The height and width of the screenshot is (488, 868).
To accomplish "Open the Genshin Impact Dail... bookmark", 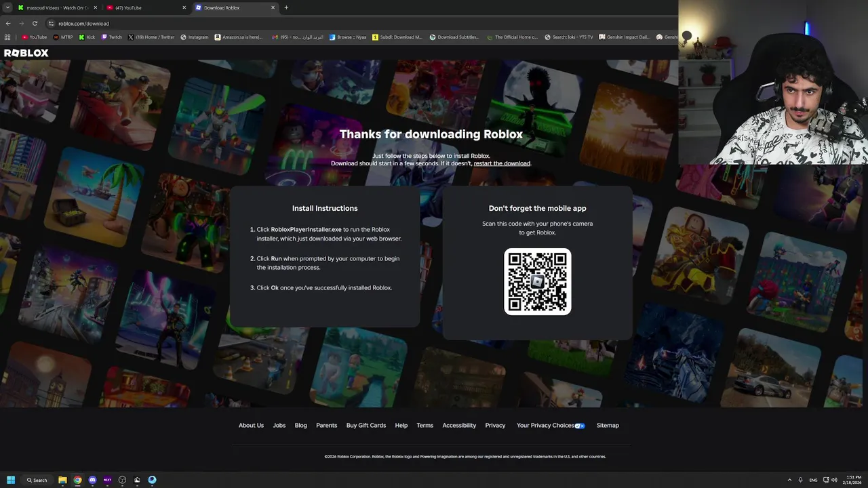I will (x=624, y=37).
